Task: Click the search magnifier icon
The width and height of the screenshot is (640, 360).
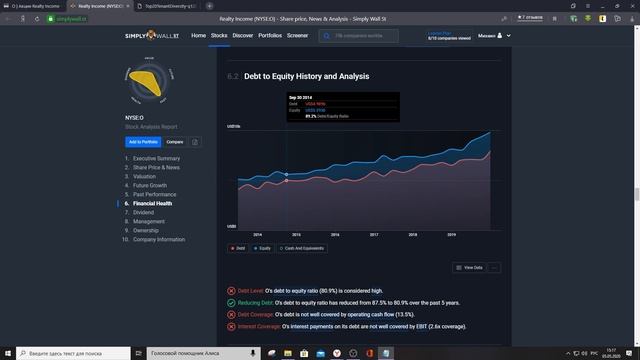Action: 327,36
